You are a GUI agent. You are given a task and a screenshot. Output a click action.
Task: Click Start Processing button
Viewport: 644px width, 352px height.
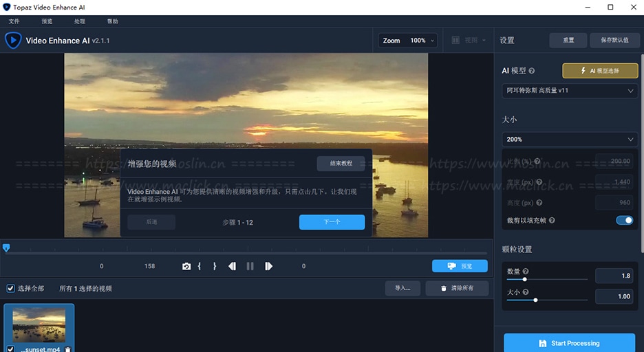569,343
